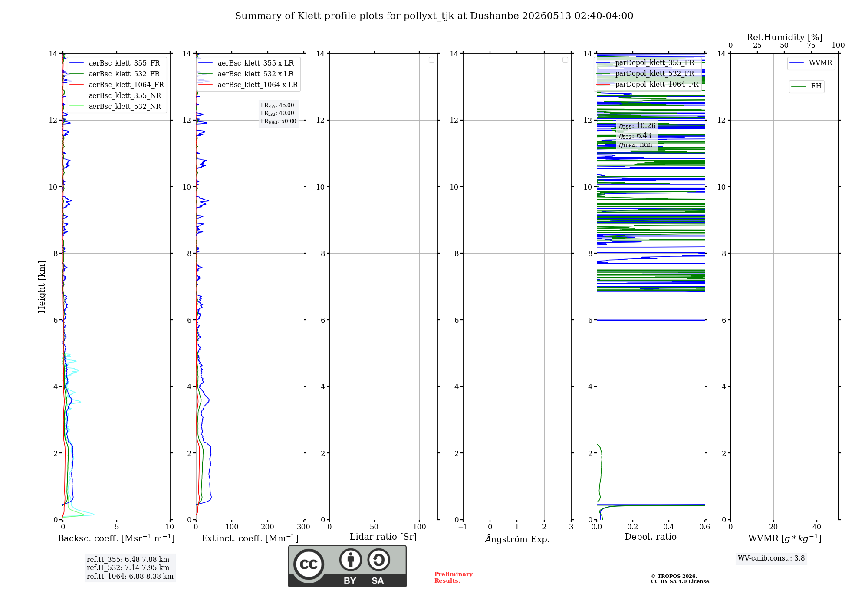Click the plot title Summary of Klett profile plots
The width and height of the screenshot is (868, 590).
pyautogui.click(x=434, y=16)
